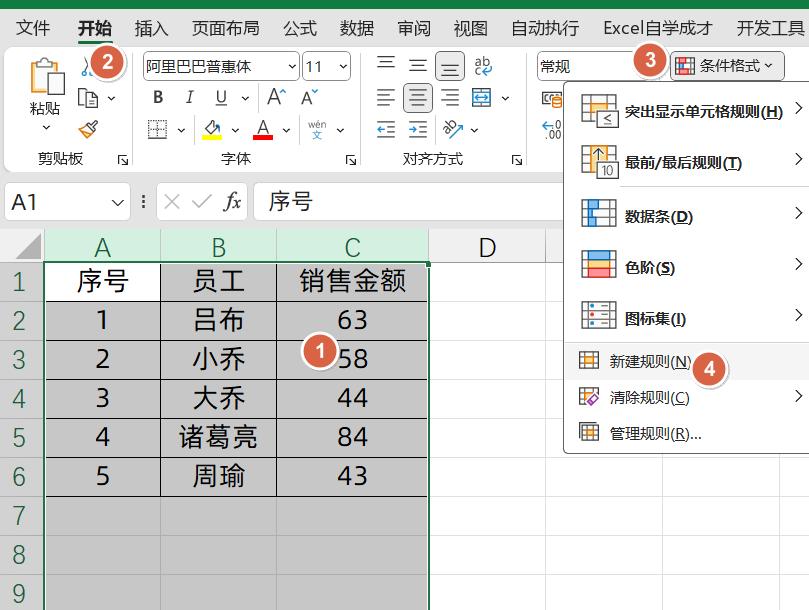Toggle center horizontal alignment
This screenshot has width=809, height=610.
click(417, 97)
